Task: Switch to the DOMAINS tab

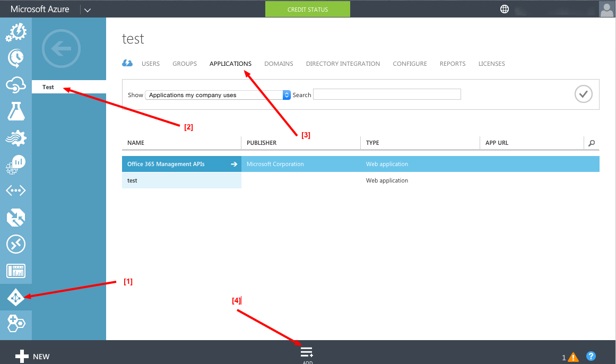Action: click(279, 64)
